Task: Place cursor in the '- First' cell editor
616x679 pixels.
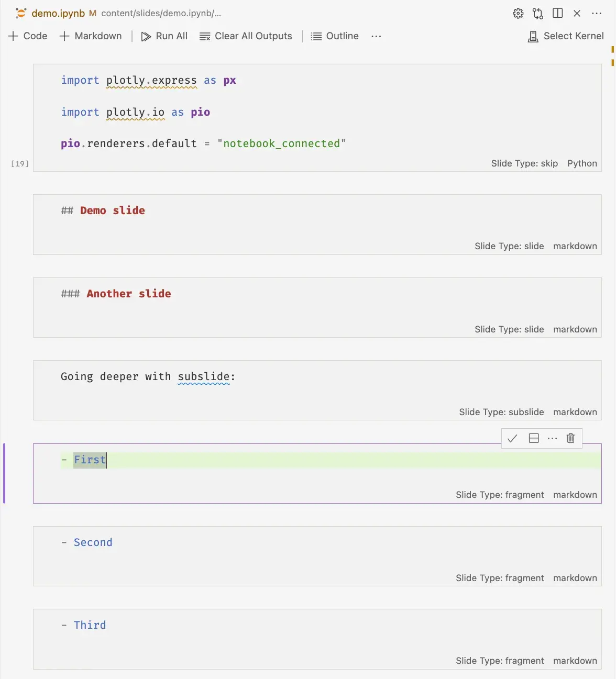Action: tap(331, 460)
